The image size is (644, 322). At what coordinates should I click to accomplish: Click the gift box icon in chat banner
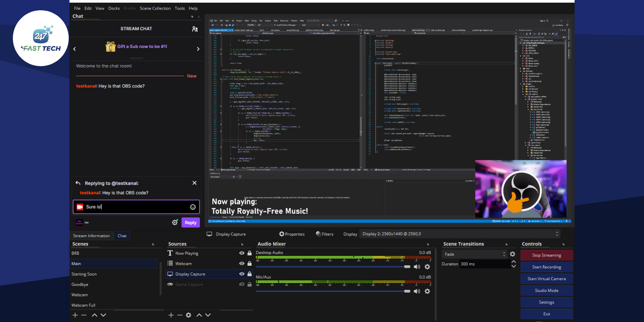111,46
